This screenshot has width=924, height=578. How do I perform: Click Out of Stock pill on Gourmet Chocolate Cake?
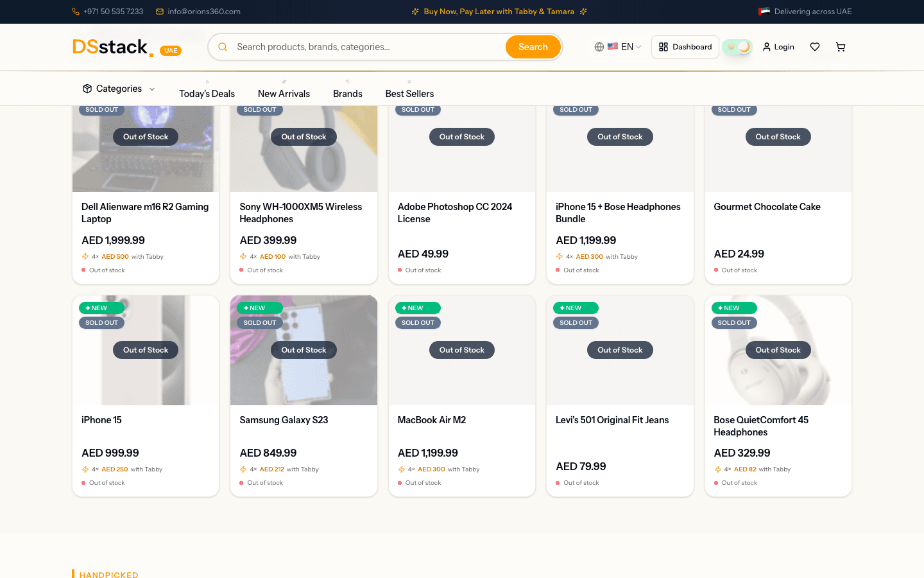pos(778,137)
